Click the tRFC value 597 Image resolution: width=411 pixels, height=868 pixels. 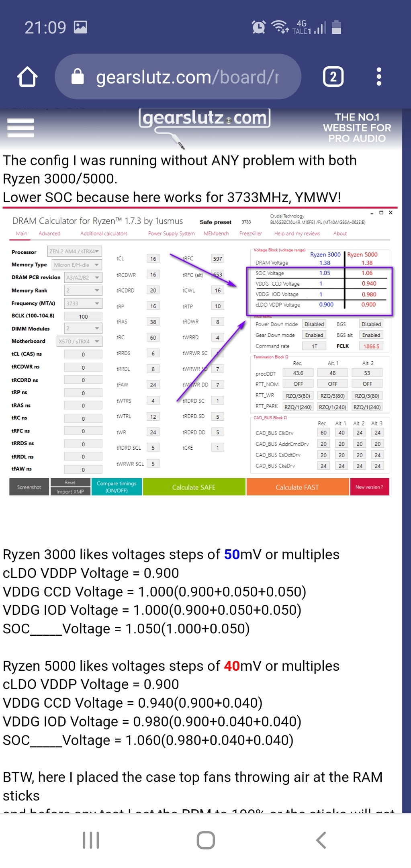point(217,259)
